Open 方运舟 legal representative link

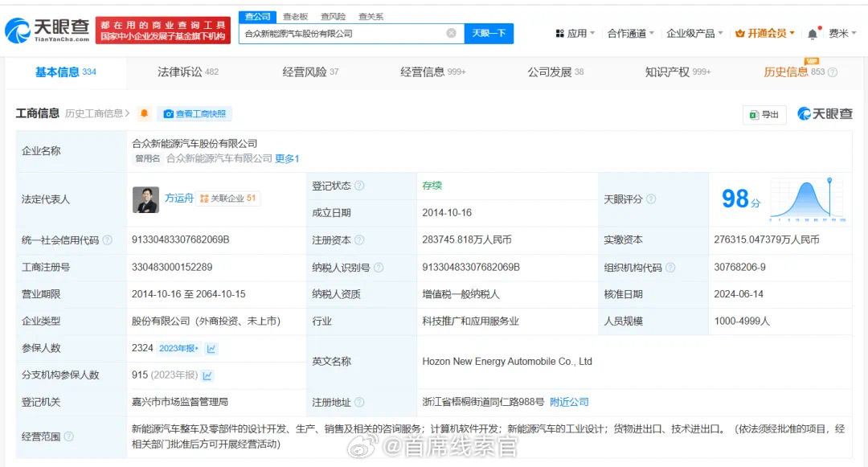178,198
